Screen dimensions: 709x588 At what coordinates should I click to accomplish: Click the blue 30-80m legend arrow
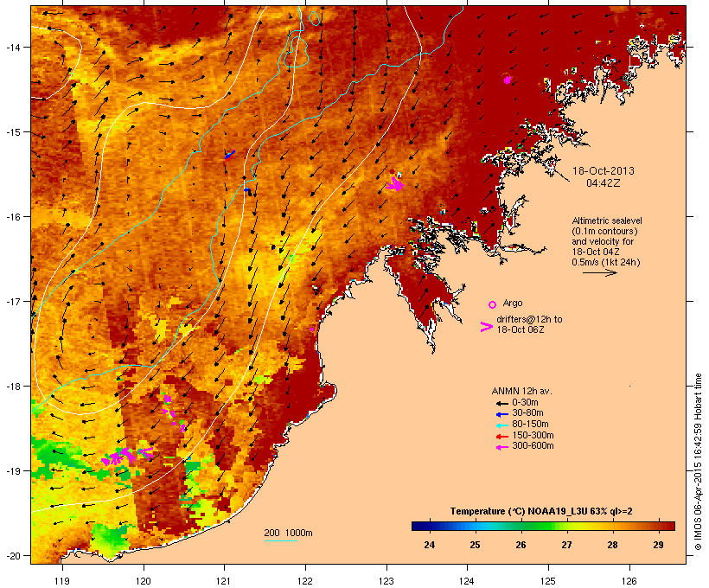501,414
